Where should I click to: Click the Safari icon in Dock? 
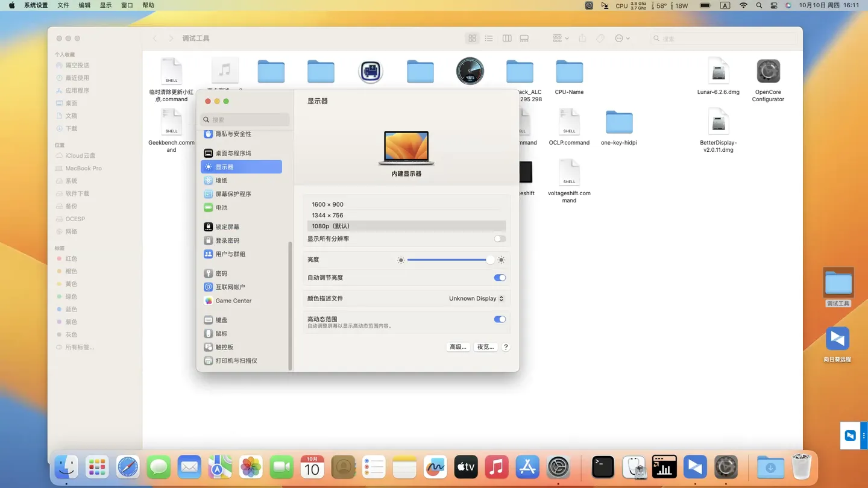coord(128,468)
